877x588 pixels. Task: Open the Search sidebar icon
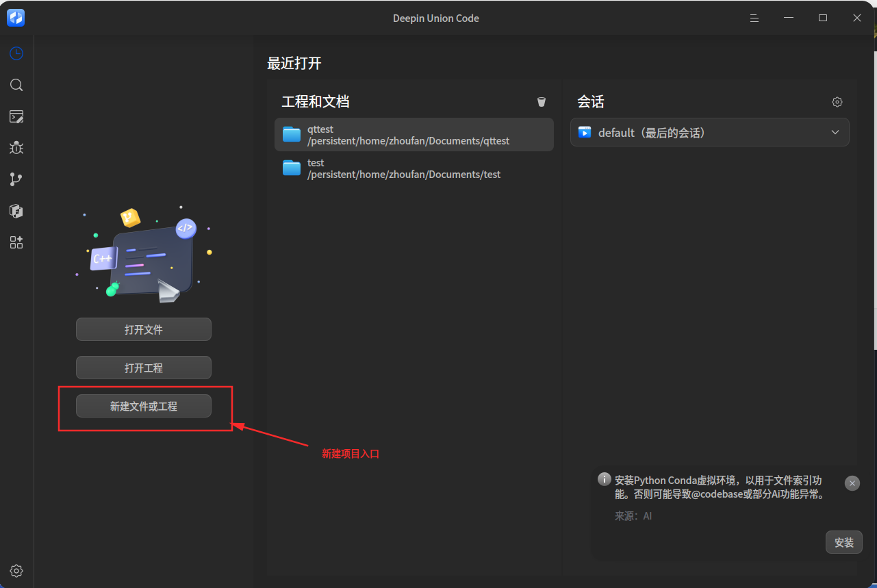pos(16,85)
